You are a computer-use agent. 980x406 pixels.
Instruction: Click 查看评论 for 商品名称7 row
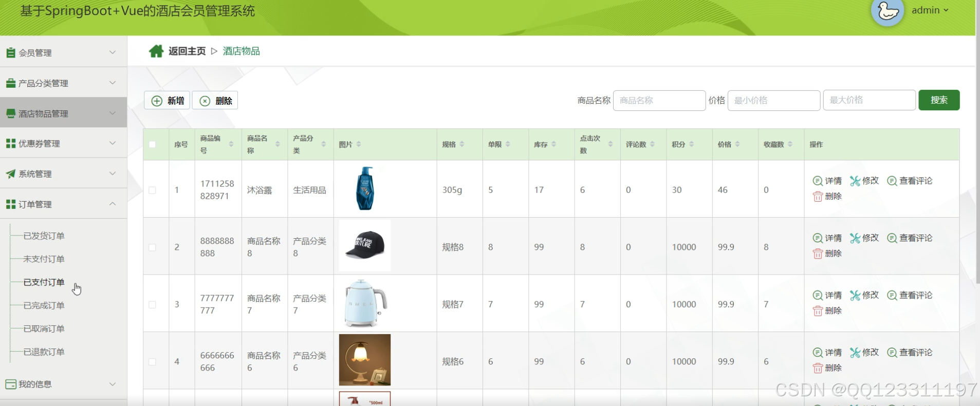point(910,295)
